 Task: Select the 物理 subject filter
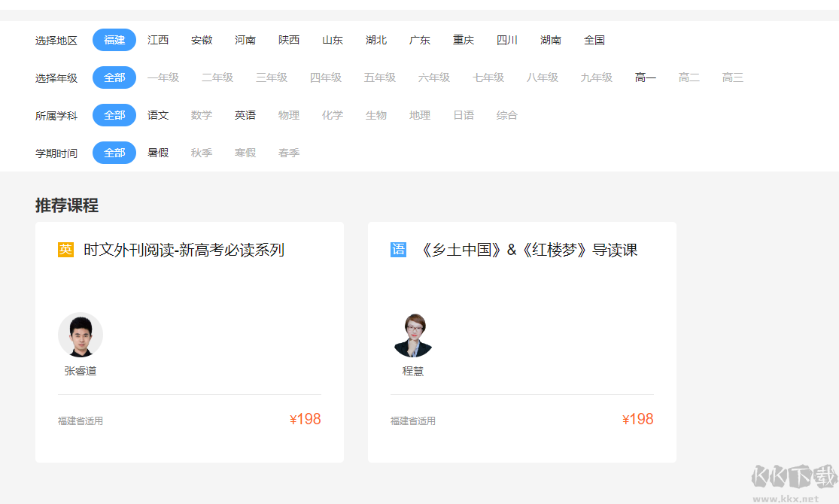coord(288,114)
